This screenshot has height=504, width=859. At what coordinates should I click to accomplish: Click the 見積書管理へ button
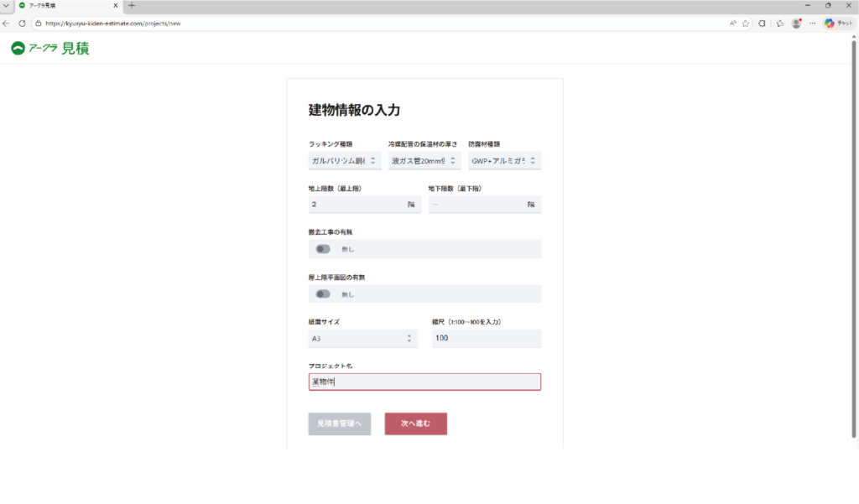pos(339,424)
